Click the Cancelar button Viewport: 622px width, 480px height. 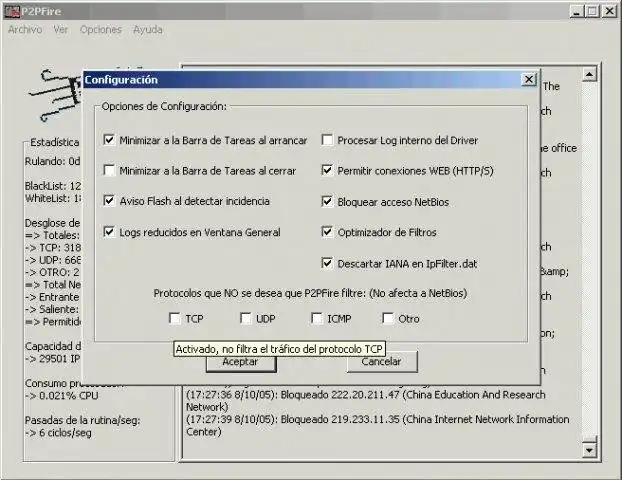(x=382, y=361)
